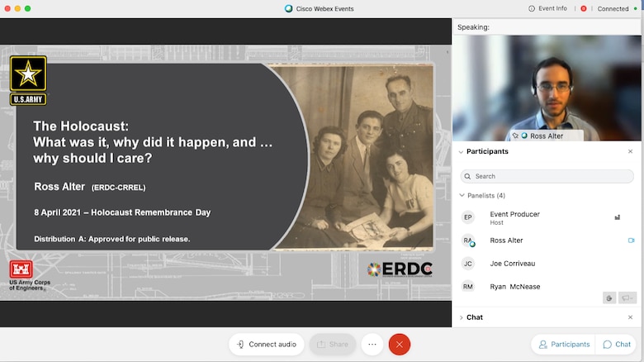This screenshot has height=362, width=644.
Task: Click the Cisco Webex Events title icon
Action: coord(288,8)
